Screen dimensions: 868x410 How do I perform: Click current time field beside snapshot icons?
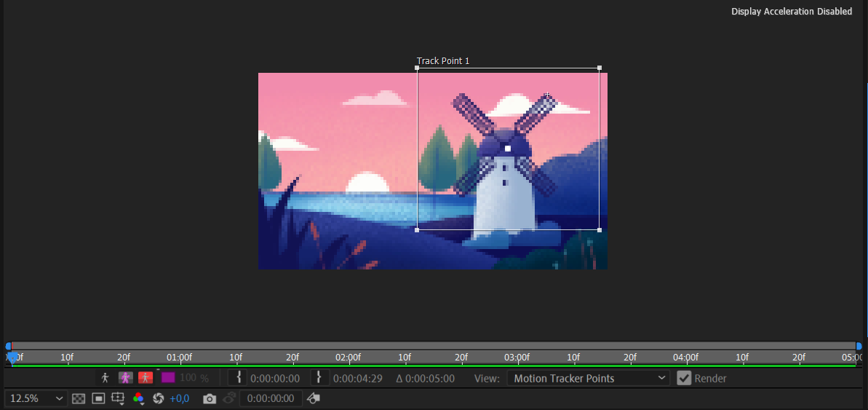coord(271,398)
